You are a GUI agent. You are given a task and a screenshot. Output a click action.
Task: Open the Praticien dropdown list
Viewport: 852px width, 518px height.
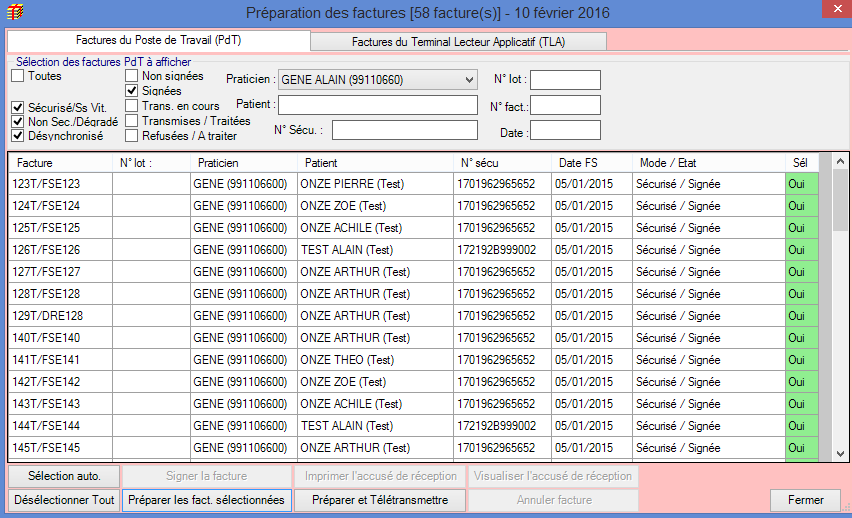pos(469,79)
